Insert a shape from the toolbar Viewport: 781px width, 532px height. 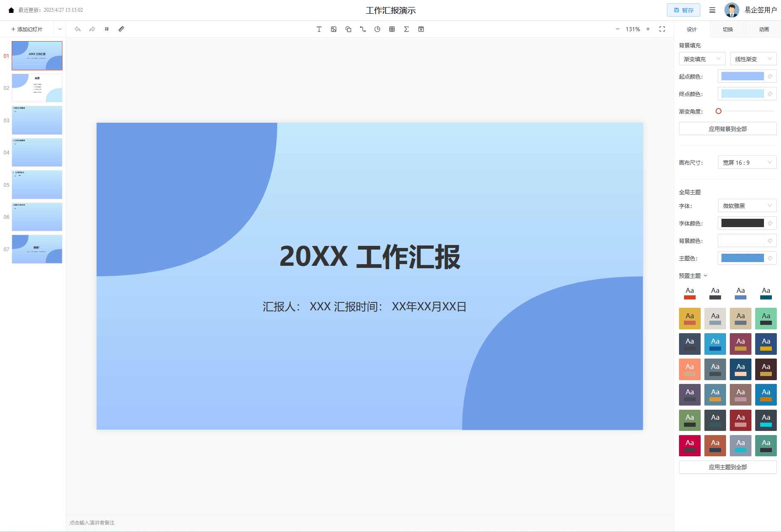348,29
